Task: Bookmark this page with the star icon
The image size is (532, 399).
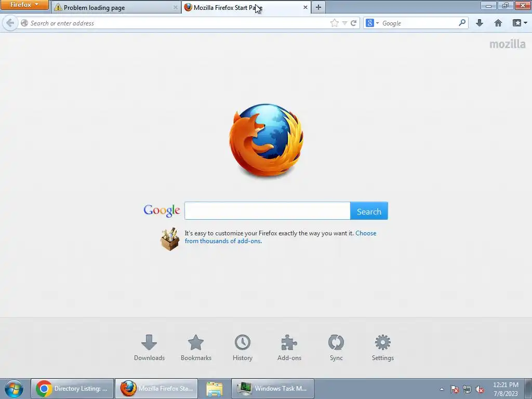Action: (334, 23)
